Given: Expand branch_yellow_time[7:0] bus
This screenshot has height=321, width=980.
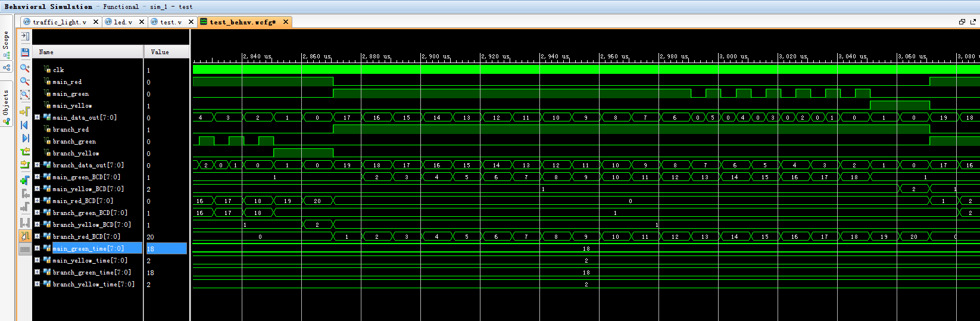Looking at the screenshot, I should point(37,284).
